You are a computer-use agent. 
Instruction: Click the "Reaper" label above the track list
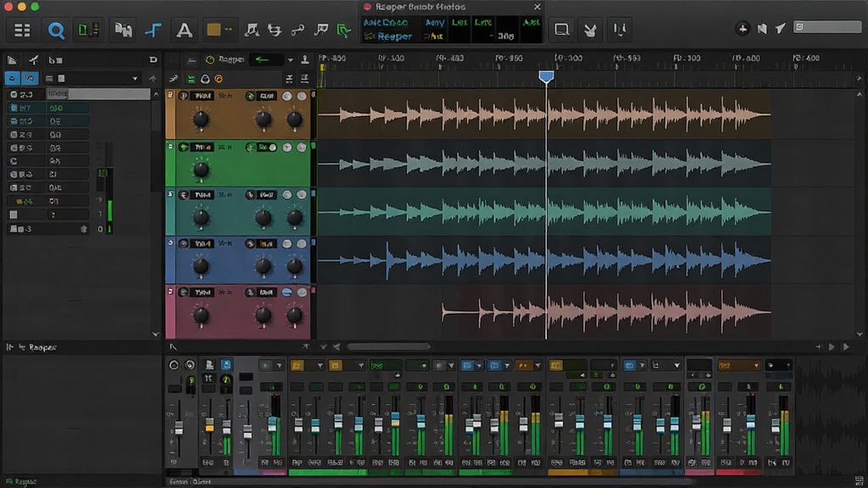pyautogui.click(x=231, y=59)
